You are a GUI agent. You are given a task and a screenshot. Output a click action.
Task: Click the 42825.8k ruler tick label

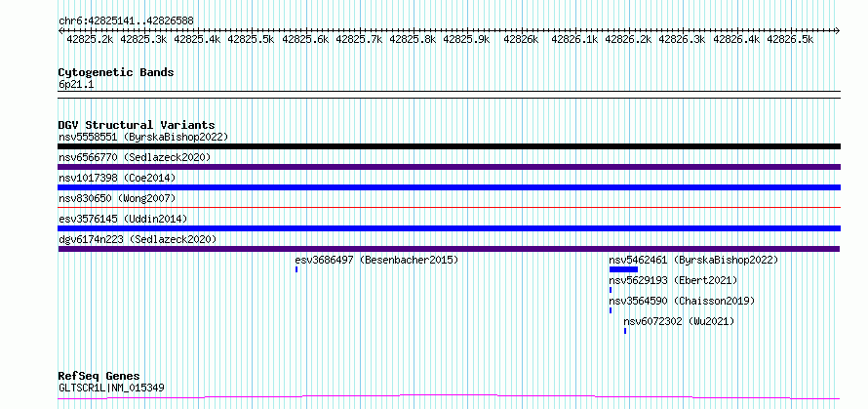tap(413, 40)
